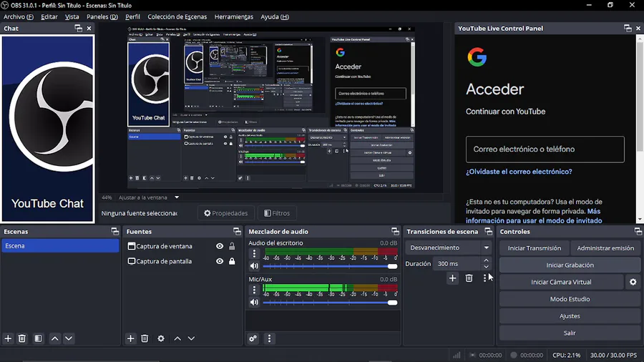Toggle lock on Captura de pantalla

(x=232, y=261)
